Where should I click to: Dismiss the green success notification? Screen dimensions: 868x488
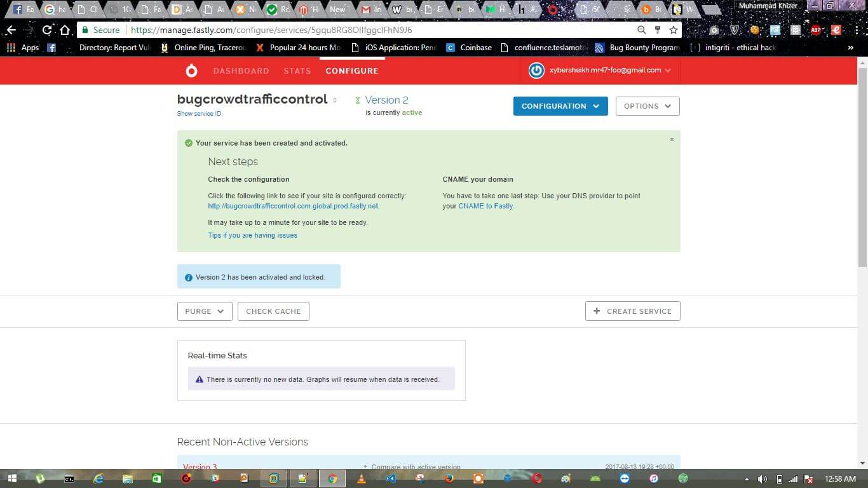click(x=672, y=139)
